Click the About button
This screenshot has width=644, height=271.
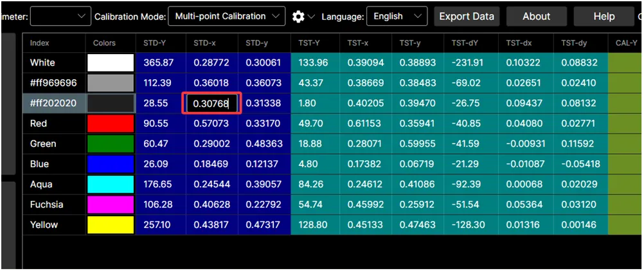click(x=536, y=16)
